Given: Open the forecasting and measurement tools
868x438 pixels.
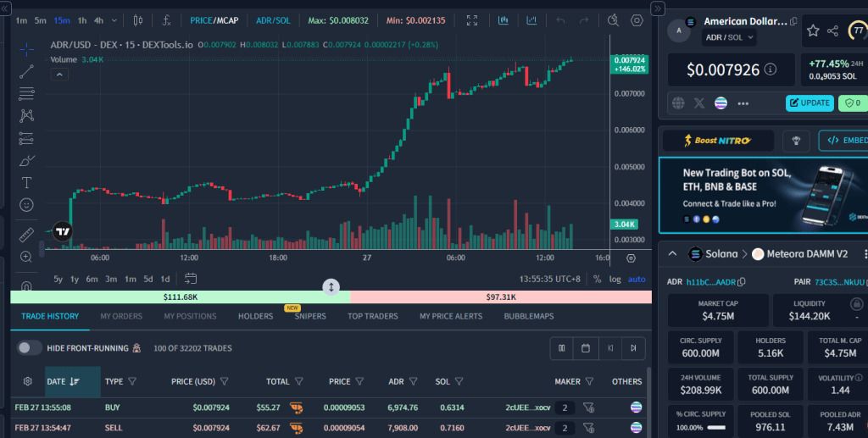Looking at the screenshot, I should [x=26, y=138].
